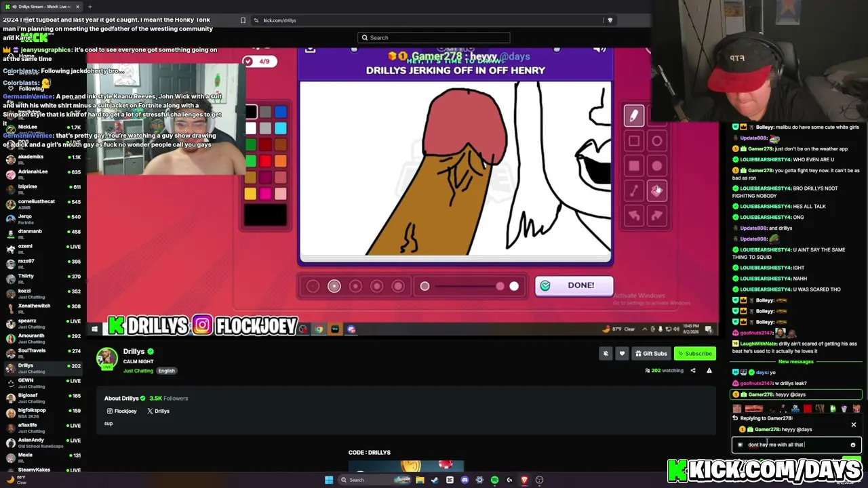Select the filled ellipse tool
The image size is (868, 488).
(656, 166)
